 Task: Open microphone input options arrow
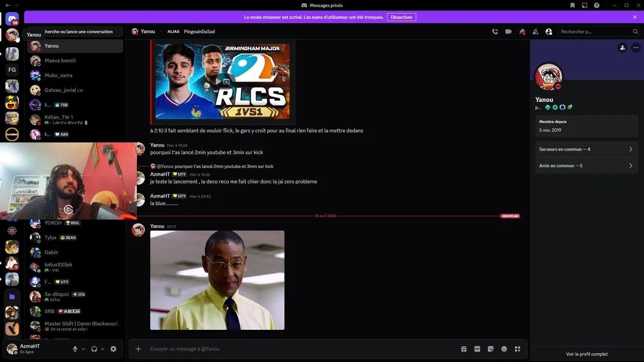click(84, 349)
